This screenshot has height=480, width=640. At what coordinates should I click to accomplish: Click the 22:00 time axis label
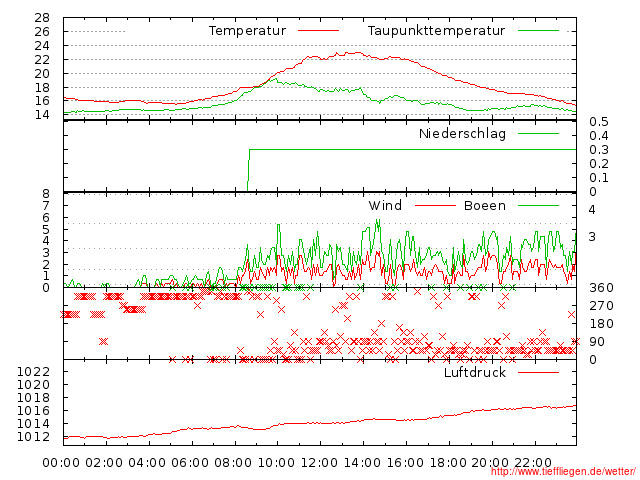click(x=533, y=463)
